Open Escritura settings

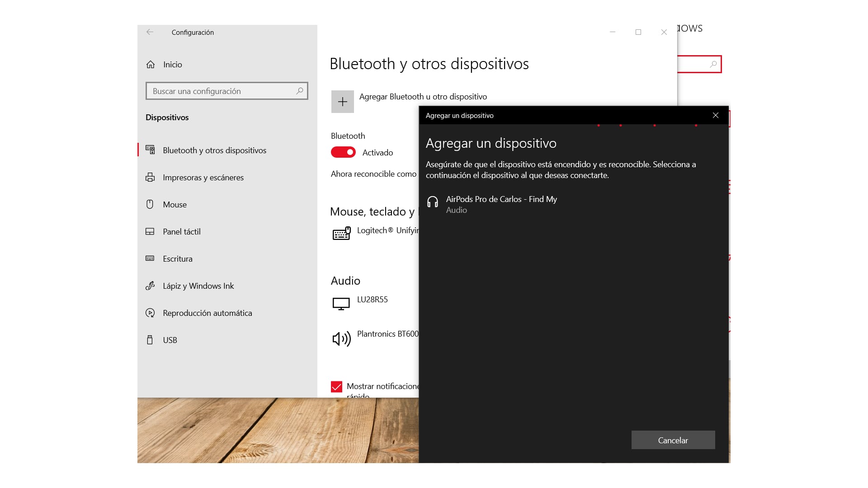click(227, 258)
